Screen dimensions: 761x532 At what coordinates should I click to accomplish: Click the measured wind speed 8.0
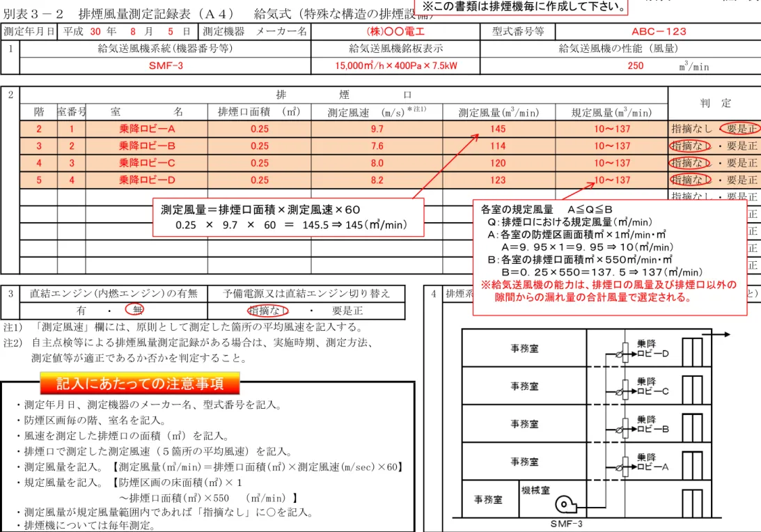click(x=377, y=163)
